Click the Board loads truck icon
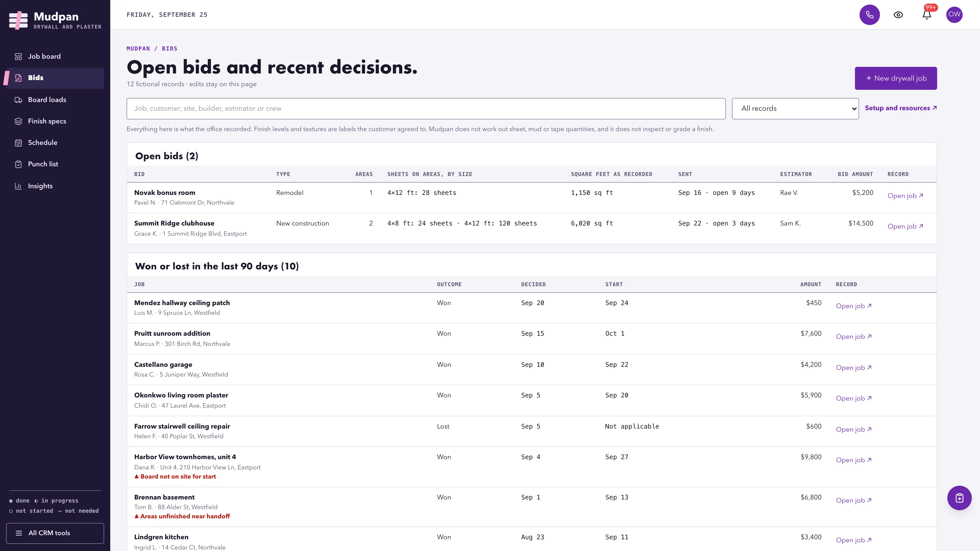 click(x=18, y=100)
